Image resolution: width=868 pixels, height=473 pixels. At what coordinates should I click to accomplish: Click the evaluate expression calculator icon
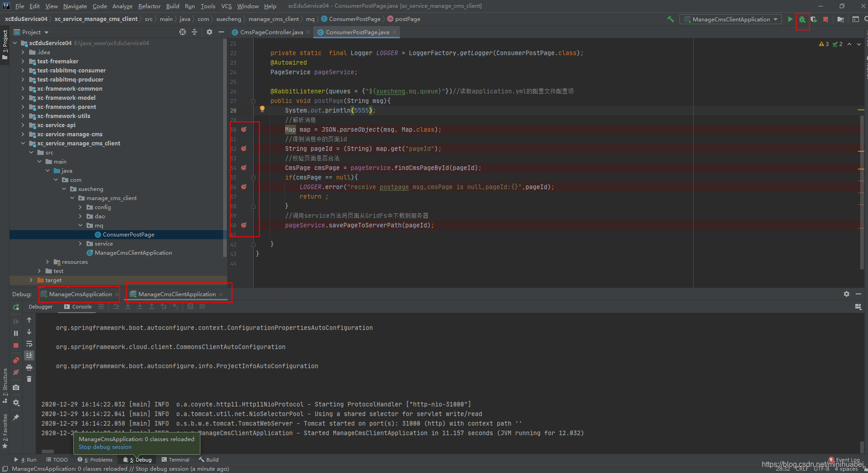190,307
